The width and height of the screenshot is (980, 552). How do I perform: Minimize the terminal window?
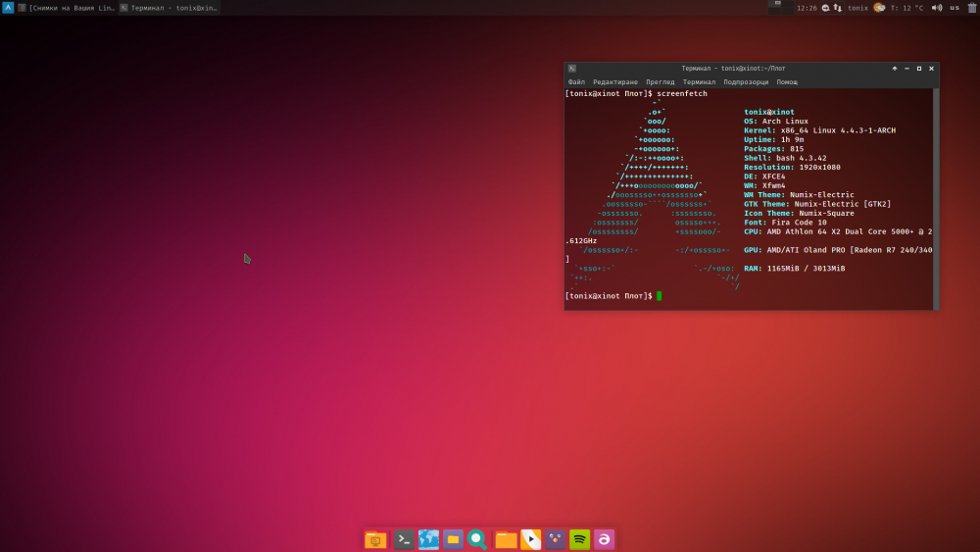click(906, 69)
